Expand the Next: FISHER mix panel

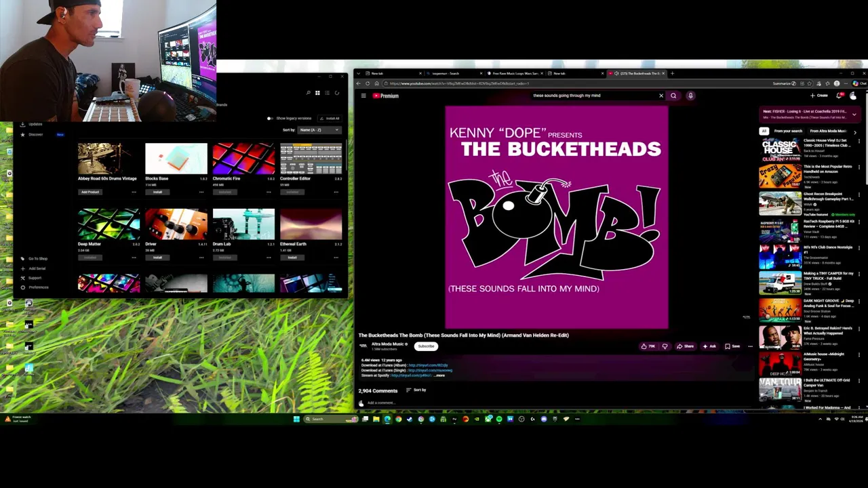[x=854, y=115]
